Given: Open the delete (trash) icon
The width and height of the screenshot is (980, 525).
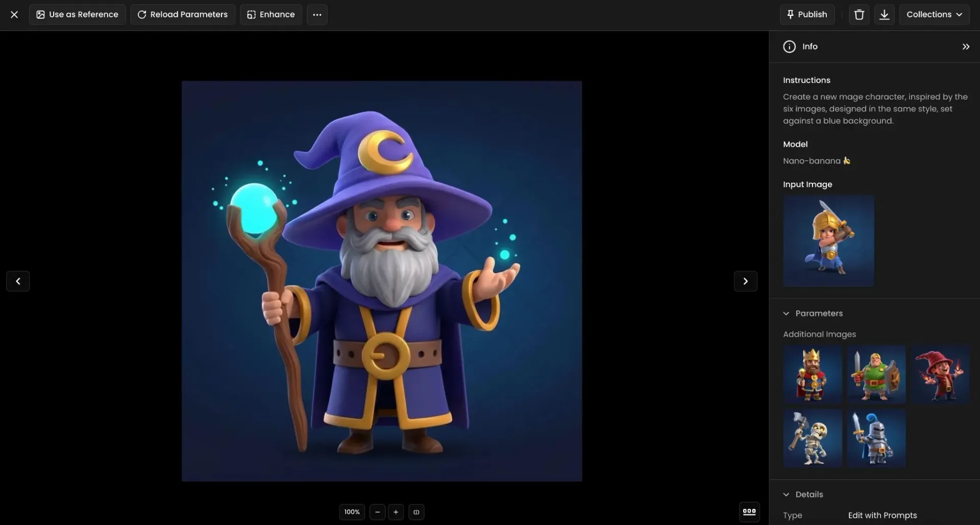Looking at the screenshot, I should point(859,14).
